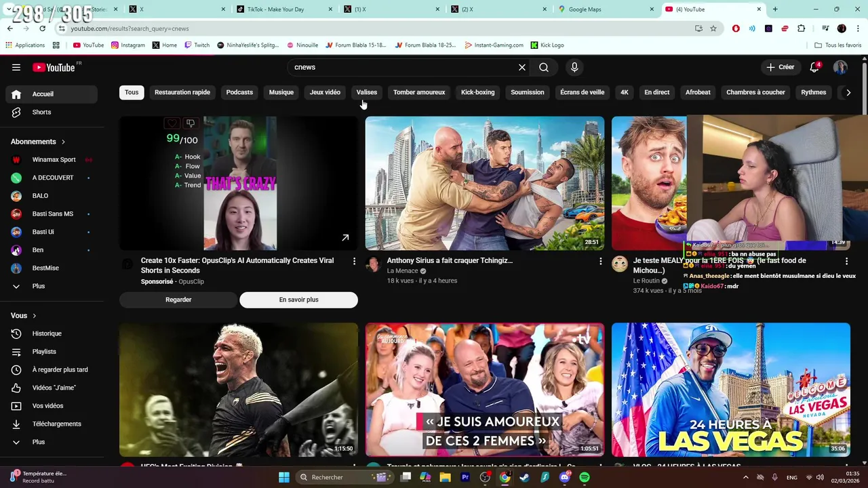Open La Menace channel link
Screen dimensions: 868x488
402,271
